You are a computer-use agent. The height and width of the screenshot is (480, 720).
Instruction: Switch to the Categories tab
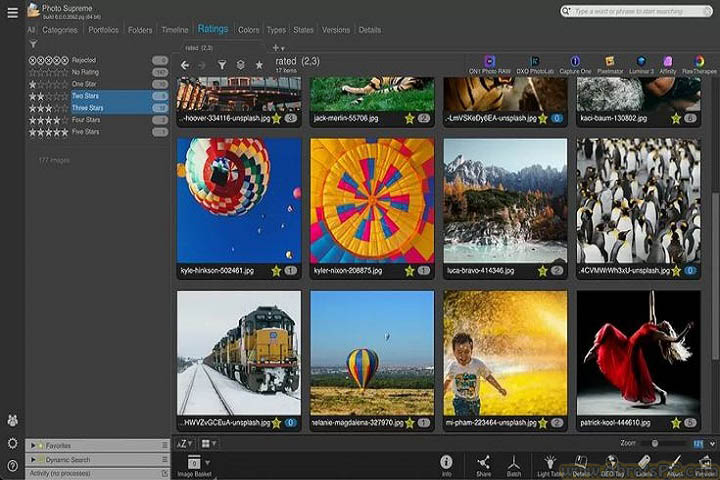[60, 30]
